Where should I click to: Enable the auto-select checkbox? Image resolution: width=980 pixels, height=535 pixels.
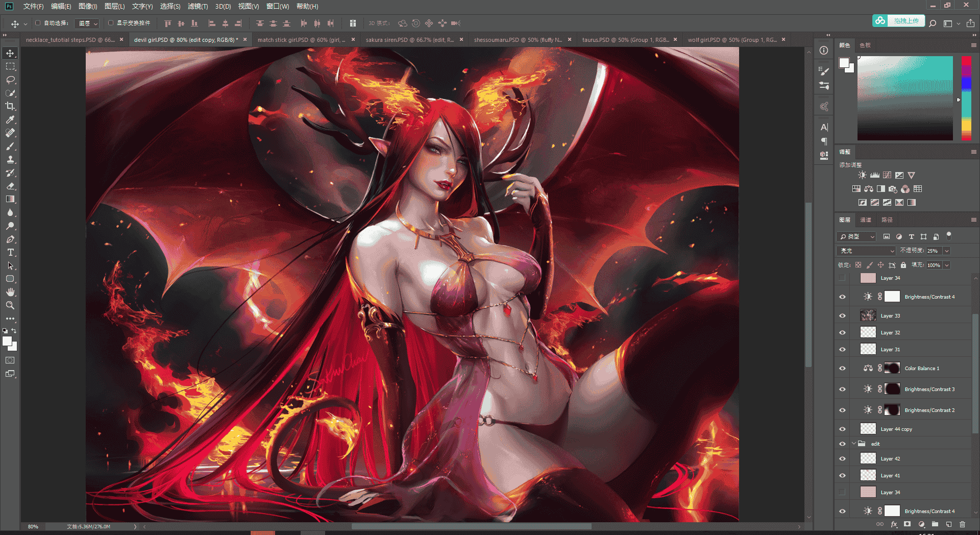pos(38,23)
